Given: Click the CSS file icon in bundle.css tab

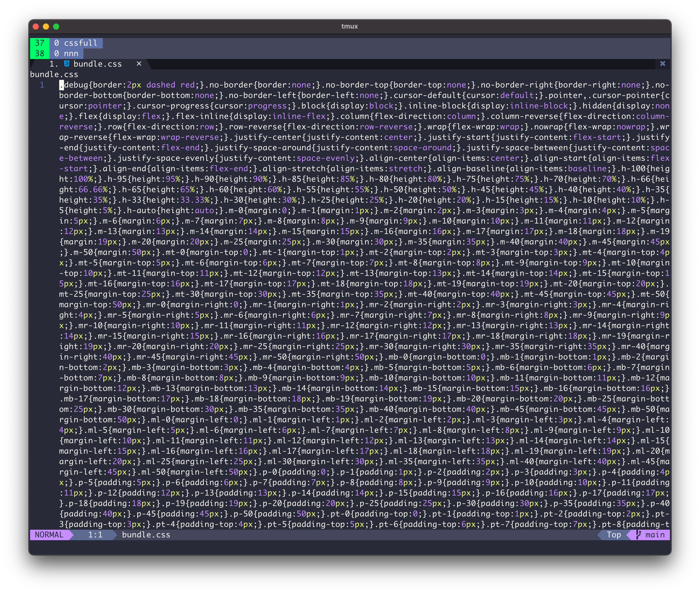Looking at the screenshot, I should click(67, 64).
